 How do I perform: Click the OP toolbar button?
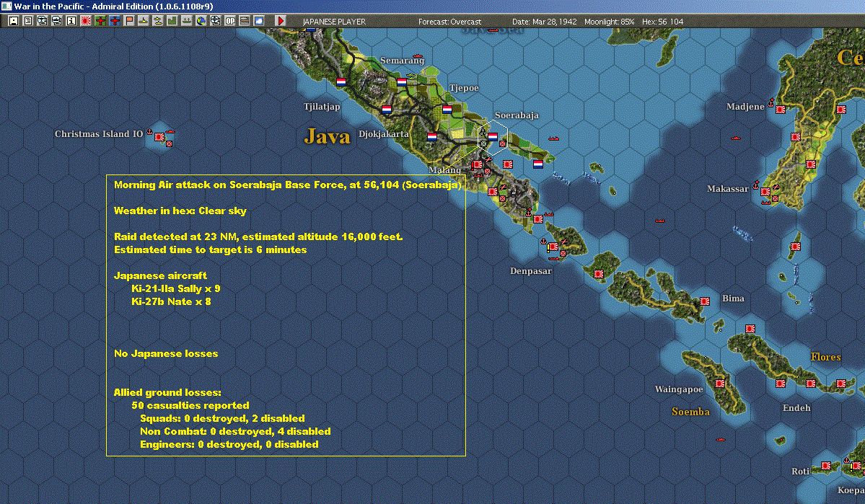point(229,21)
